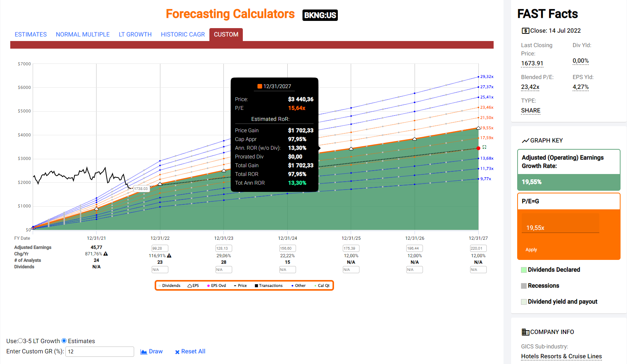Image resolution: width=627 pixels, height=364 pixels.
Task: Switch to the Normal Multiple tab
Action: tap(82, 35)
